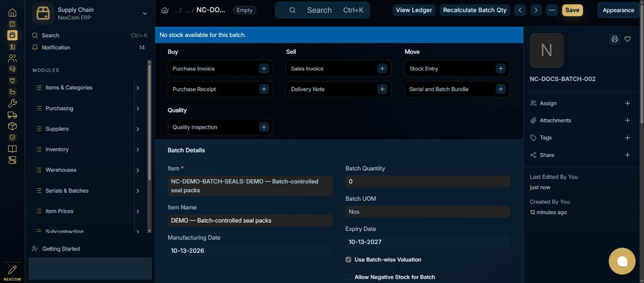Expand the Items & Categories module
Screen dimensions: 644x283
pyautogui.click(x=138, y=88)
